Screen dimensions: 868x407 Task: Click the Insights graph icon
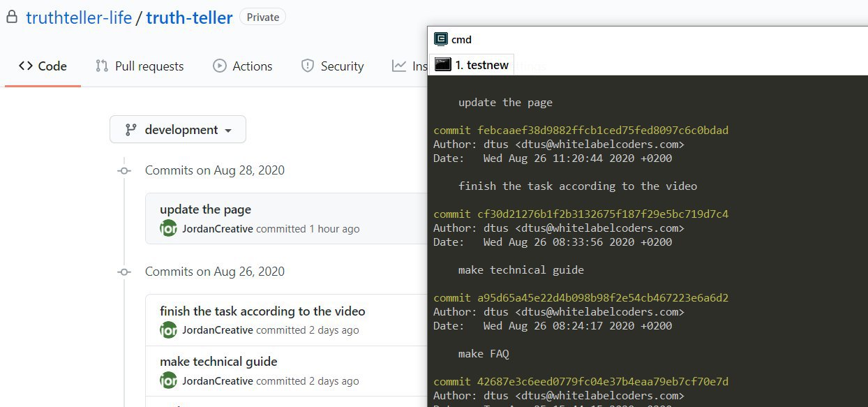pyautogui.click(x=399, y=66)
